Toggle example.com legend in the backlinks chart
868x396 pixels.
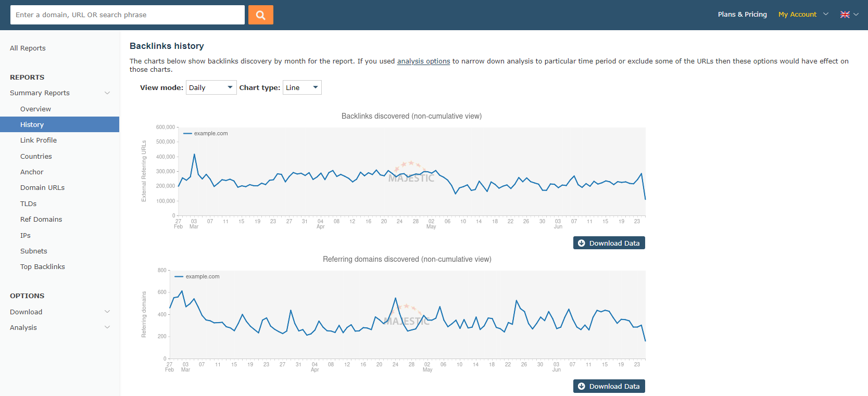tap(206, 134)
